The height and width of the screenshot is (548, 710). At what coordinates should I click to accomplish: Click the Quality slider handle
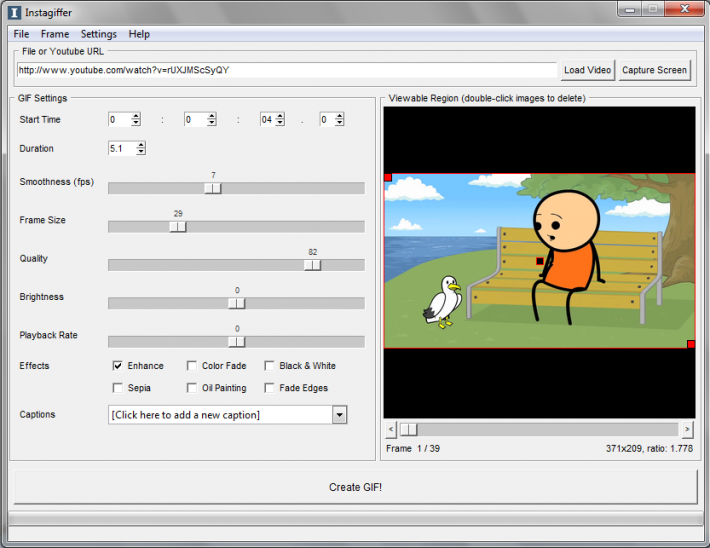(312, 265)
